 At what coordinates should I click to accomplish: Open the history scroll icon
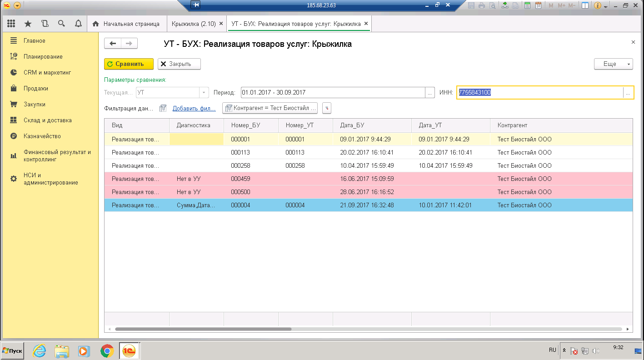coord(45,24)
